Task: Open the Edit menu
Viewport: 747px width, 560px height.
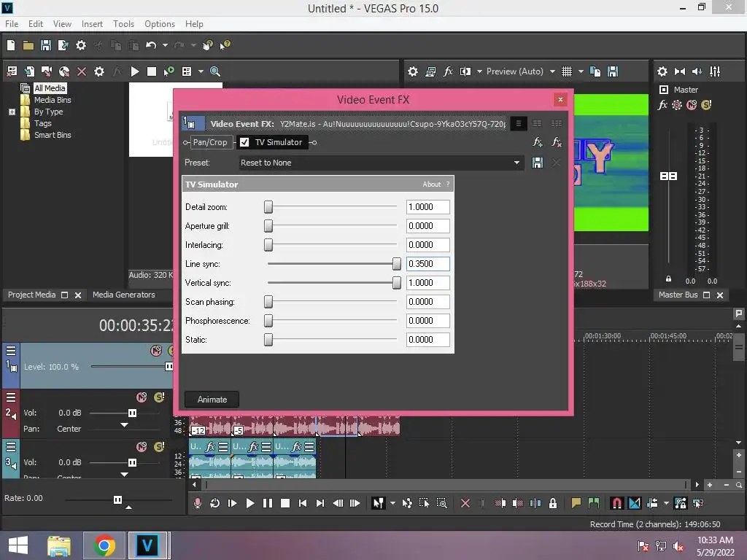Action: (35, 24)
